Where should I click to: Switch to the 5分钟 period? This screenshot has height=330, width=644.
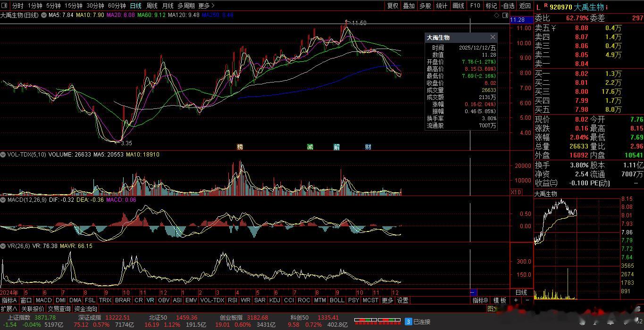[53, 6]
